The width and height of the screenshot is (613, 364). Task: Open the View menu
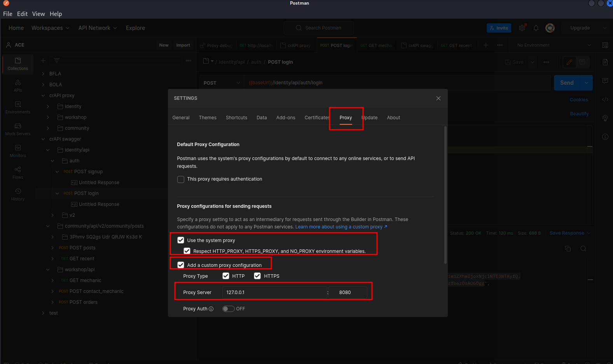click(x=38, y=14)
